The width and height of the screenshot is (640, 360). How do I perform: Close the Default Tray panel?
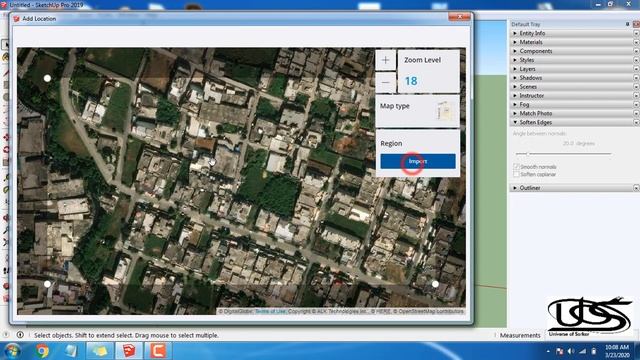point(636,24)
